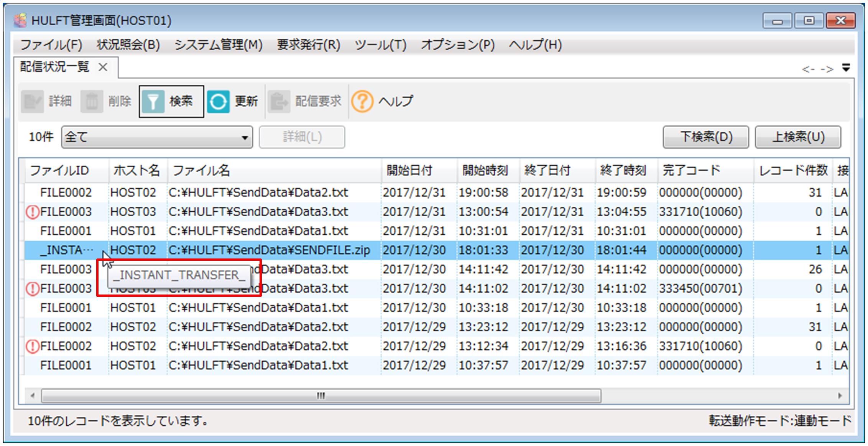This screenshot has height=446, width=868.
Task: Select FILE0001 row started 10:33:18
Action: pyautogui.click(x=437, y=308)
